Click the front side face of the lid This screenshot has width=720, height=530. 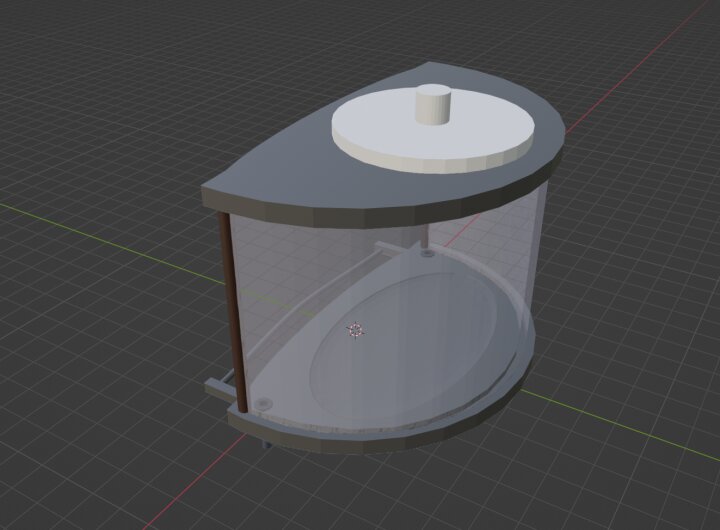coord(300,207)
